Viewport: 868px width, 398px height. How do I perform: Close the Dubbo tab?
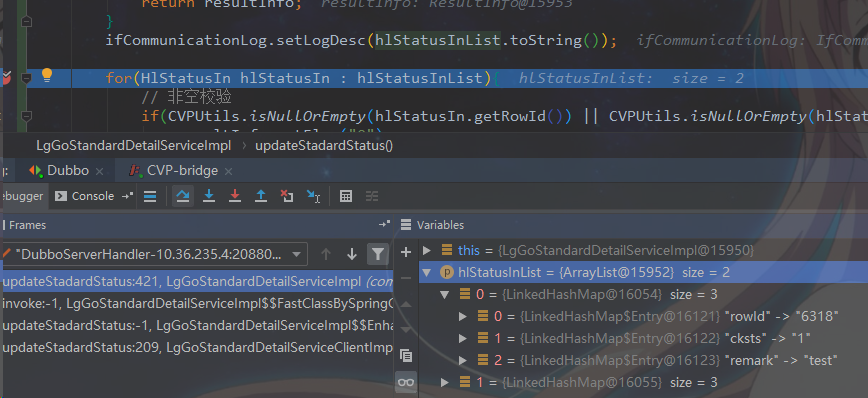pos(100,172)
